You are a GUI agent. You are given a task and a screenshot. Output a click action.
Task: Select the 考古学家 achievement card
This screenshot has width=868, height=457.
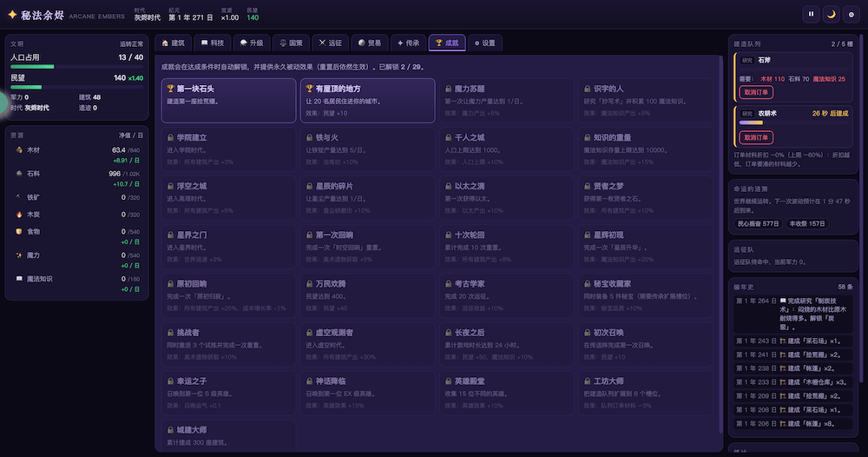[x=507, y=295]
